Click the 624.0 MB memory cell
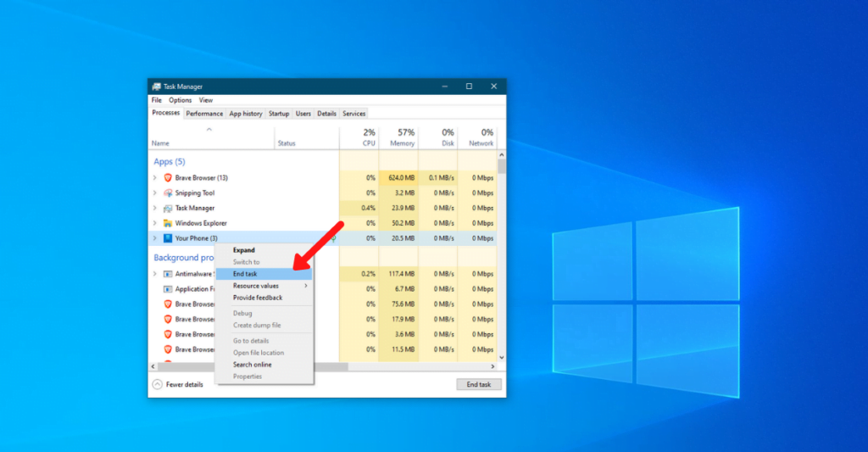This screenshot has width=868, height=452. 398,178
